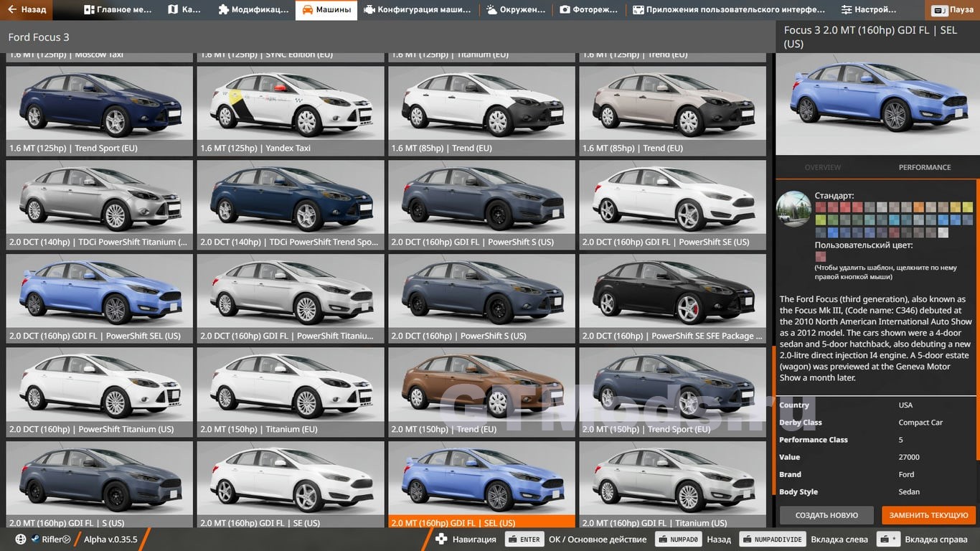Select the custom color swatch under Пользовательский цвет
This screenshot has height=551, width=980.
click(x=820, y=256)
